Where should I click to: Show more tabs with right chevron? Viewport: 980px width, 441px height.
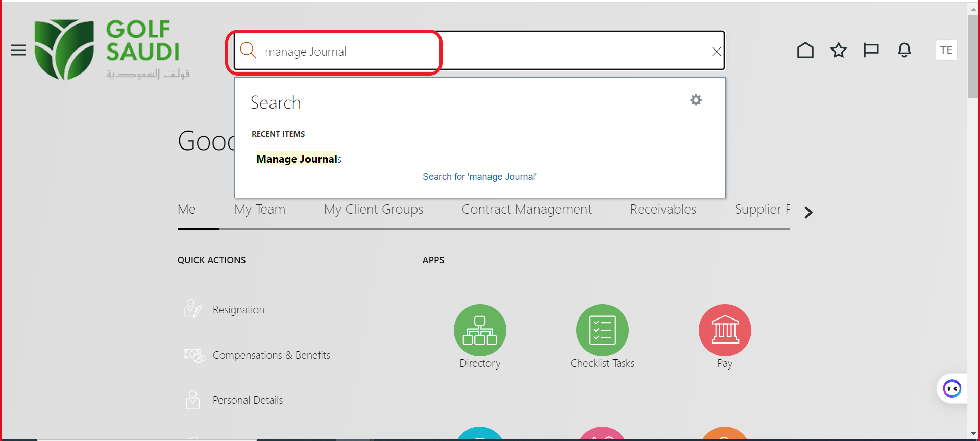coord(808,212)
